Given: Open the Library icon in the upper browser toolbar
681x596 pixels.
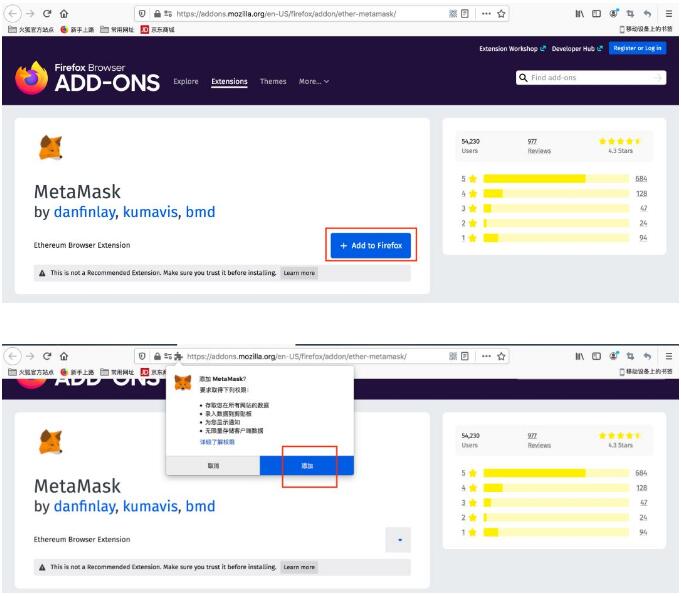Looking at the screenshot, I should pos(579,14).
